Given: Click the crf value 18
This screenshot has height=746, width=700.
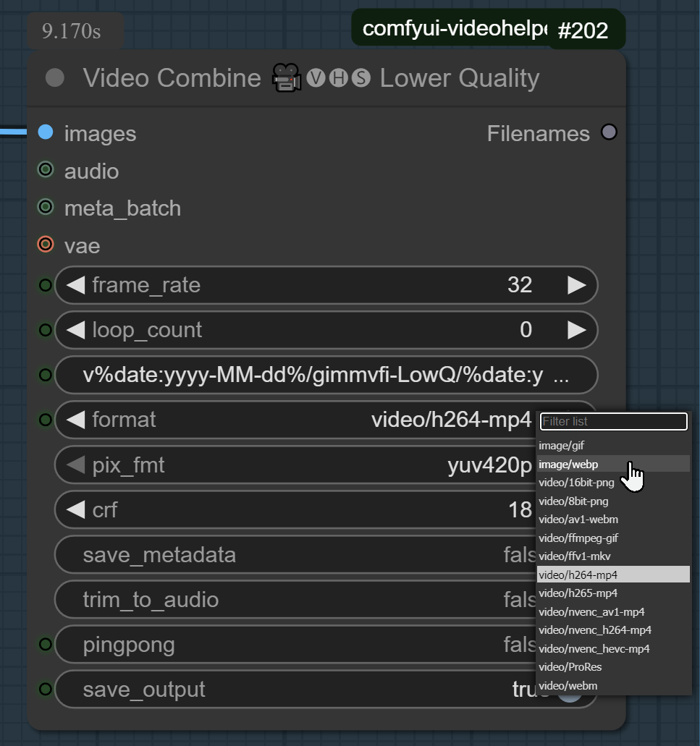Looking at the screenshot, I should (x=520, y=510).
